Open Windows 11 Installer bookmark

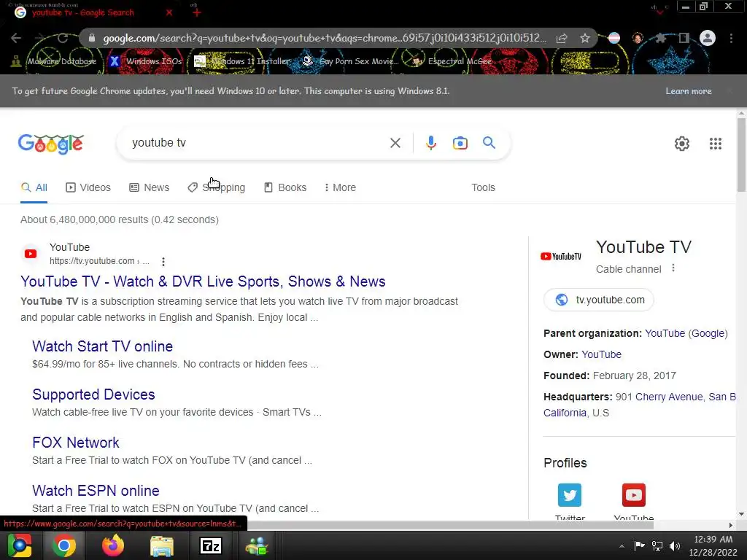point(242,61)
